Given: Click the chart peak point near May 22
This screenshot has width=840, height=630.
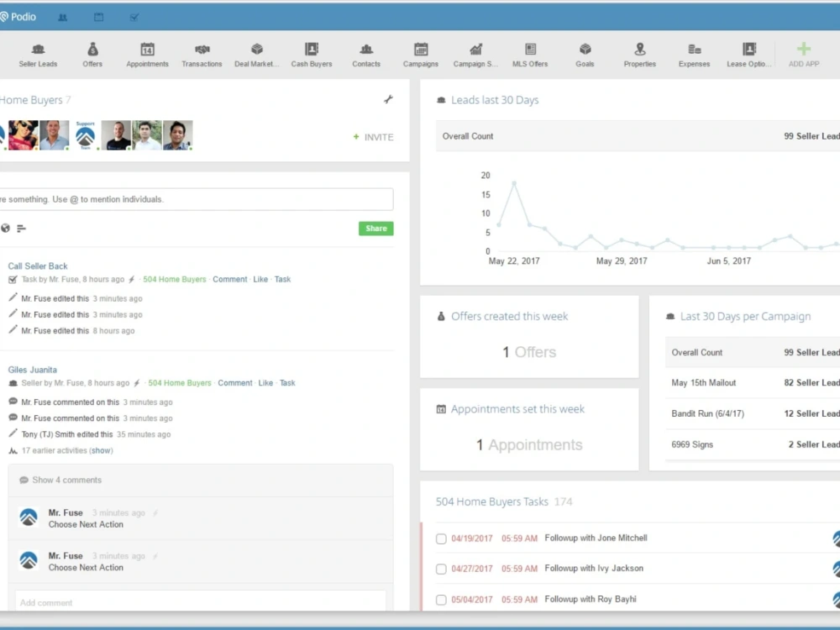Looking at the screenshot, I should pos(514,183).
